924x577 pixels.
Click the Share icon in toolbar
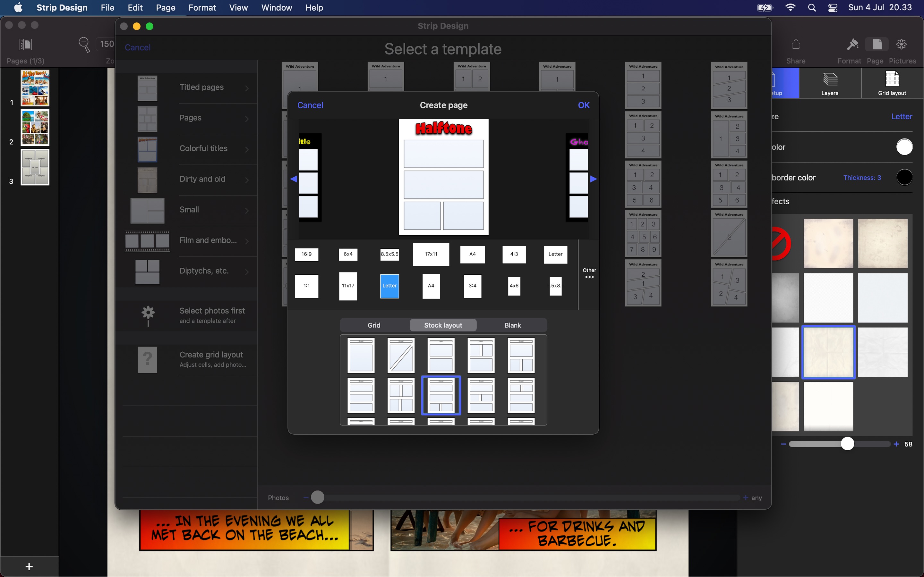tap(796, 44)
